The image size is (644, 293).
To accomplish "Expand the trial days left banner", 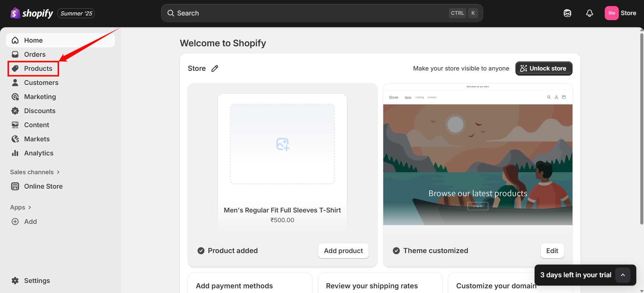I will [x=623, y=275].
